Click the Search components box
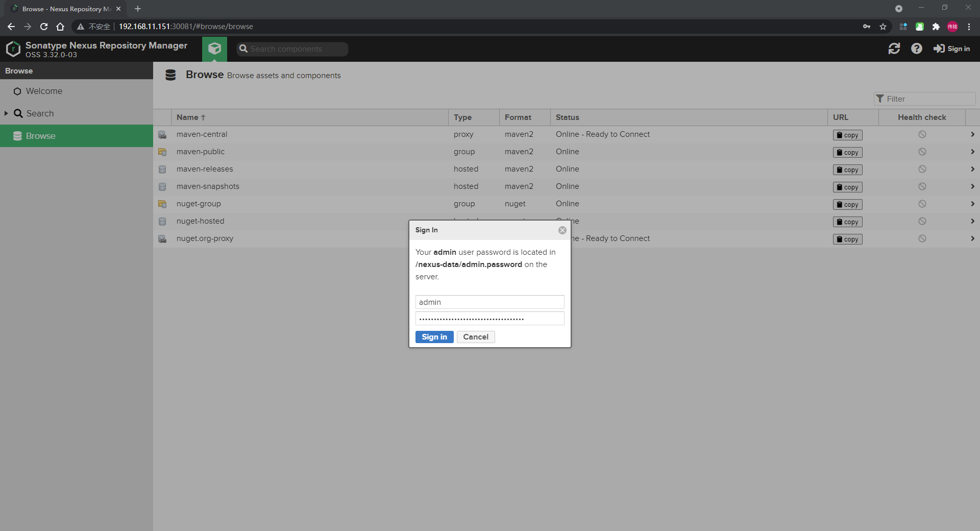The image size is (980, 531). [292, 49]
